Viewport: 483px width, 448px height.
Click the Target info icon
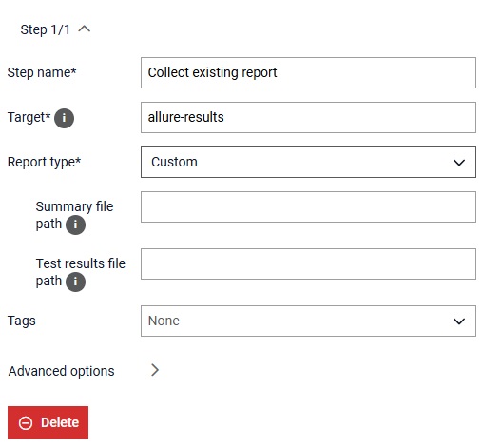tap(64, 118)
